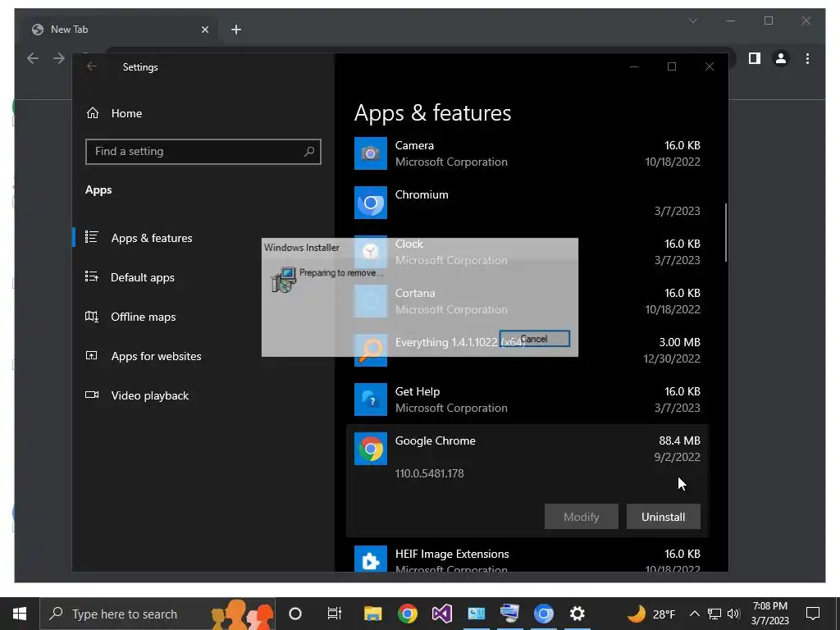This screenshot has width=840, height=630.
Task: Open notification center icon
Action: [813, 614]
